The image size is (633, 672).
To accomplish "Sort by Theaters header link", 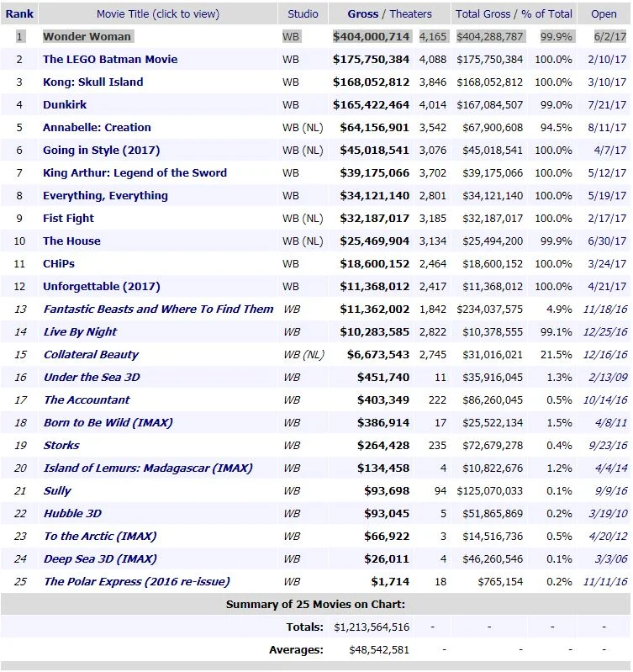I will (410, 13).
